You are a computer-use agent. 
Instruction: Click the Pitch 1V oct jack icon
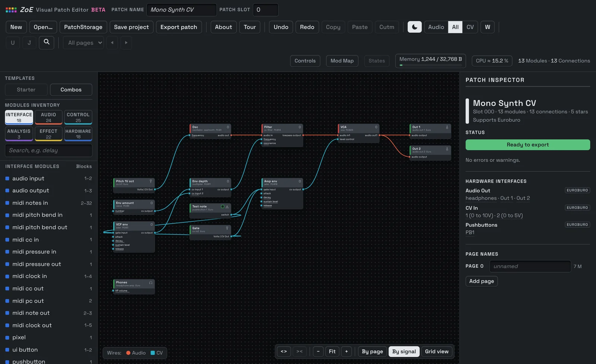[x=151, y=181]
